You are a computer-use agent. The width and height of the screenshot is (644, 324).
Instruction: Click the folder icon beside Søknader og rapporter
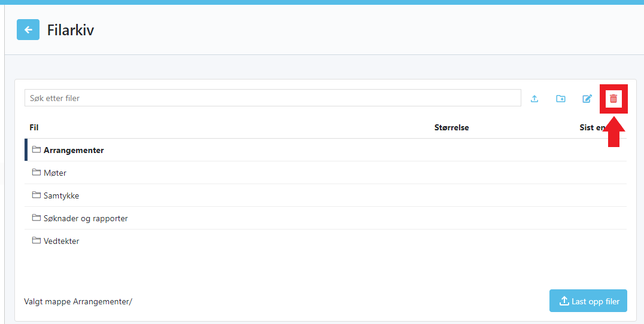(36, 218)
